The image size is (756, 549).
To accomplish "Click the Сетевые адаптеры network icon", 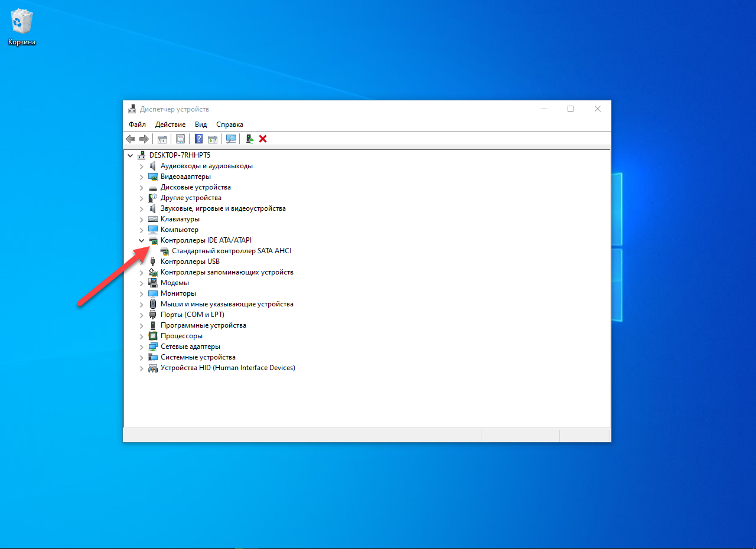I will tap(153, 347).
